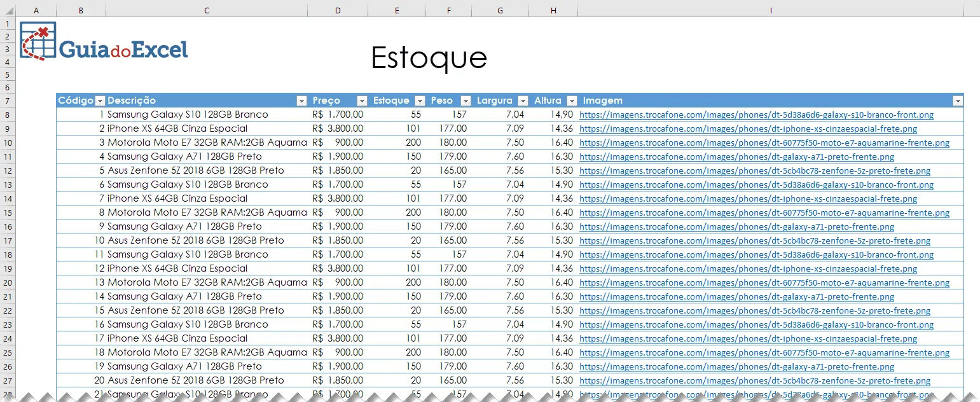Select description cell for código 4 Samsung Galaxy A71

[207, 156]
